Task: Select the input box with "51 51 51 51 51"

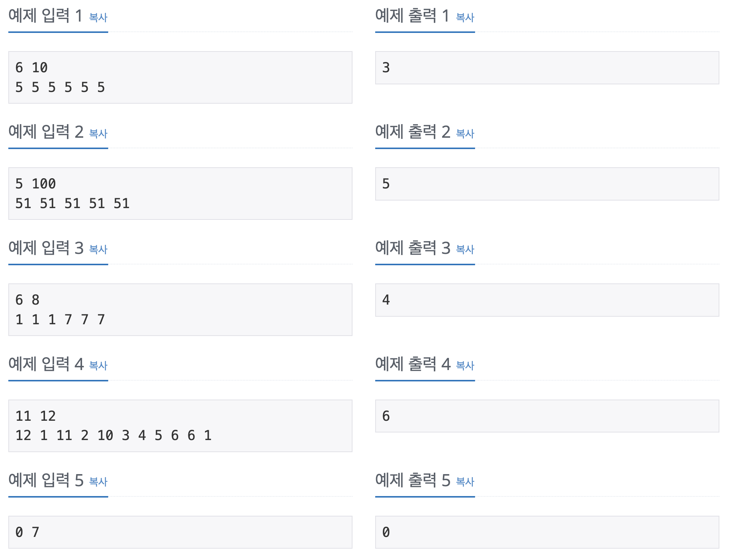Action: (x=180, y=193)
